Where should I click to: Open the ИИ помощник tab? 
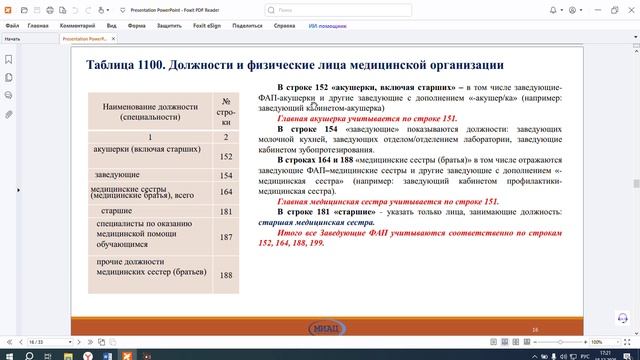tap(327, 26)
